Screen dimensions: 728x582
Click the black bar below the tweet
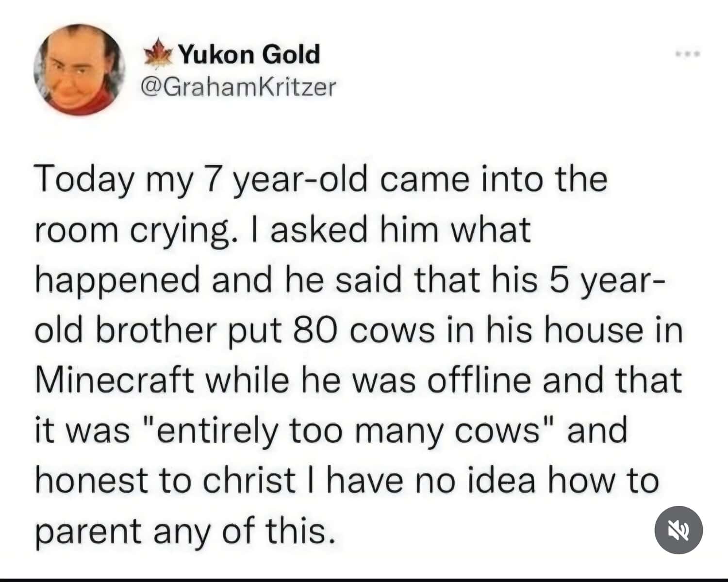[364, 580]
